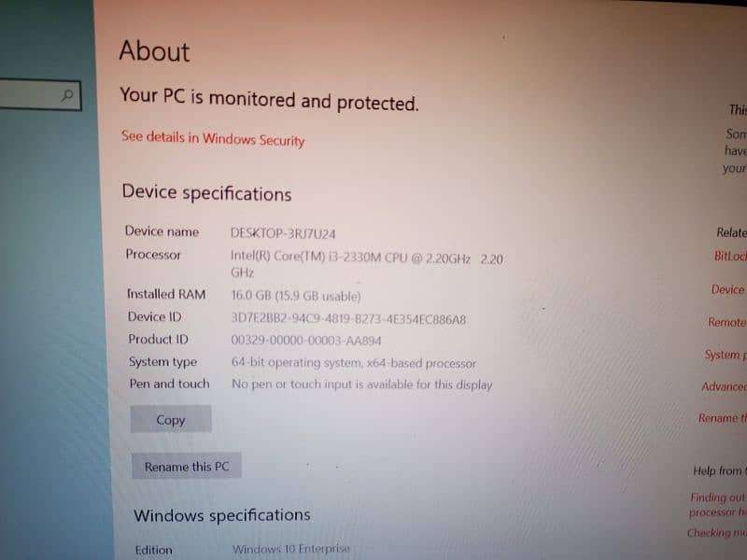The width and height of the screenshot is (747, 560).
Task: Click the 64-bit operating system type value
Action: coord(354,363)
